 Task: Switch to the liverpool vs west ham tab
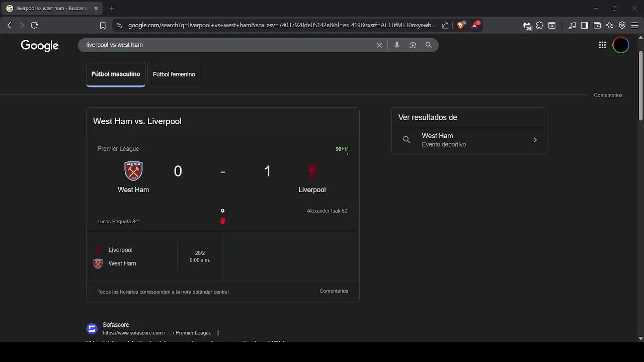[x=51, y=9]
